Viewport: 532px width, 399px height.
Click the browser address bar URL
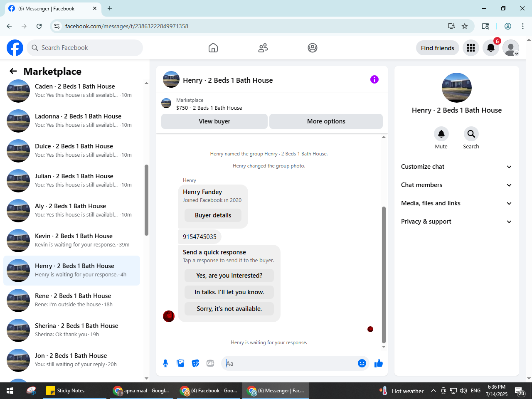pyautogui.click(x=127, y=26)
